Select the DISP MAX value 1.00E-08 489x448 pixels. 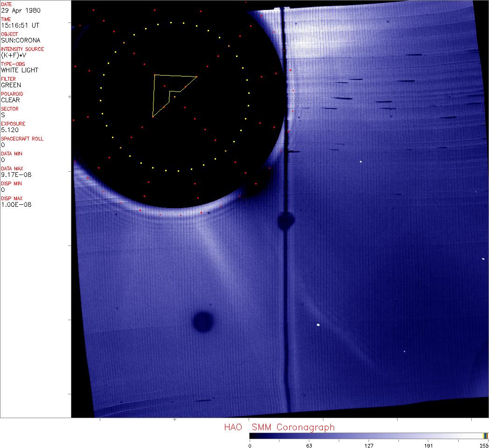point(16,204)
